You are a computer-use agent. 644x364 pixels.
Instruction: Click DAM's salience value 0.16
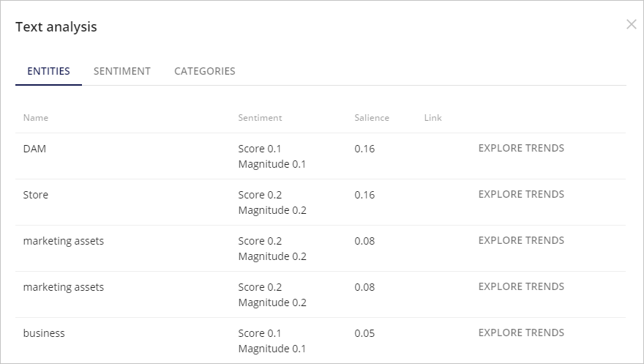point(364,149)
